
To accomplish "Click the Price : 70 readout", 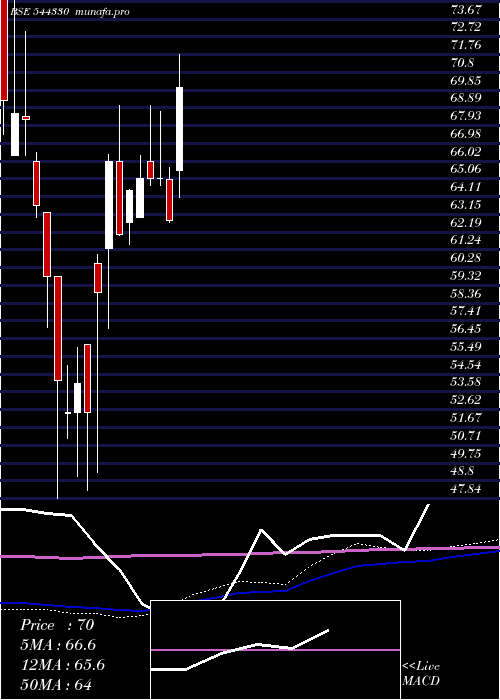I will click(57, 625).
